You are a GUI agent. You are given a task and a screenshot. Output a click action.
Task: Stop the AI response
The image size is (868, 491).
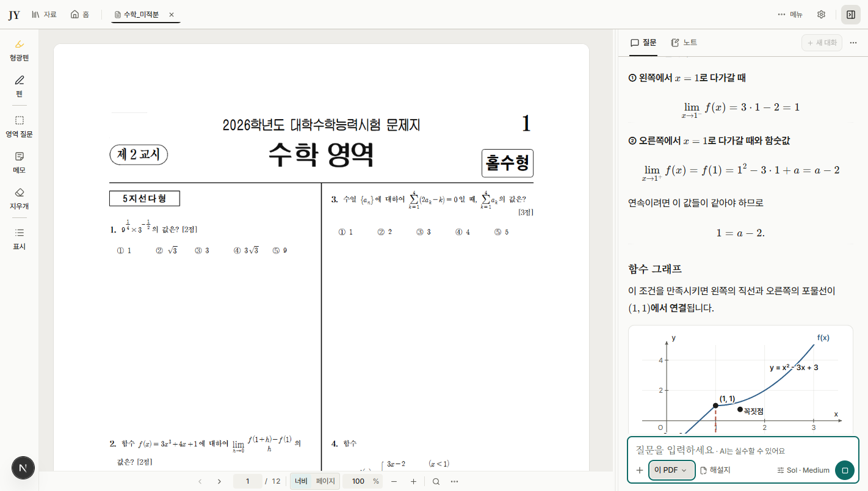[845, 470]
